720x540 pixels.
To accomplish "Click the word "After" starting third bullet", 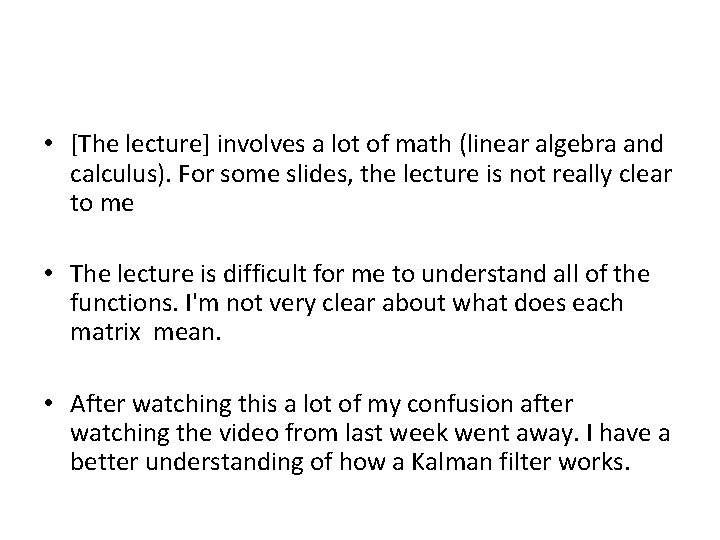I will coord(98,404).
